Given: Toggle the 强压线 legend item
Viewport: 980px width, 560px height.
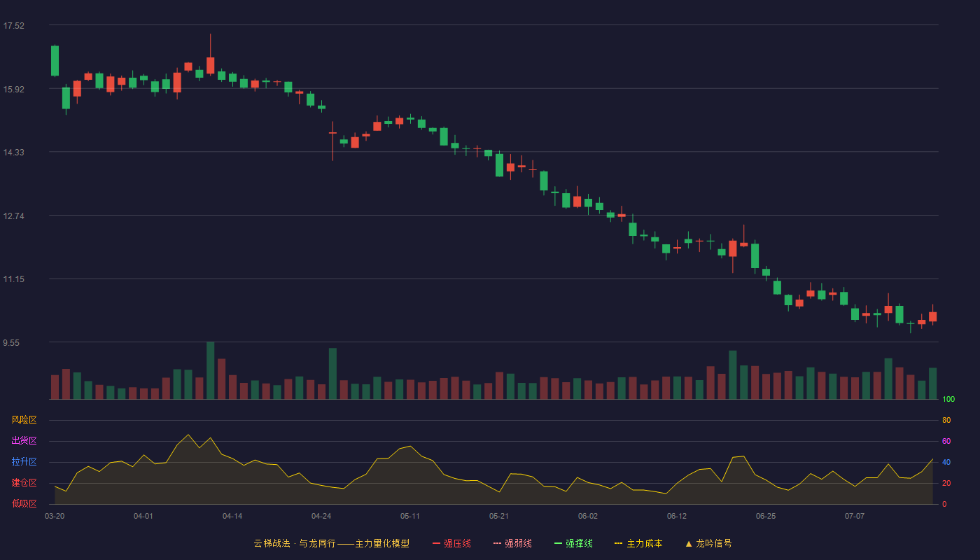Looking at the screenshot, I should pyautogui.click(x=451, y=543).
